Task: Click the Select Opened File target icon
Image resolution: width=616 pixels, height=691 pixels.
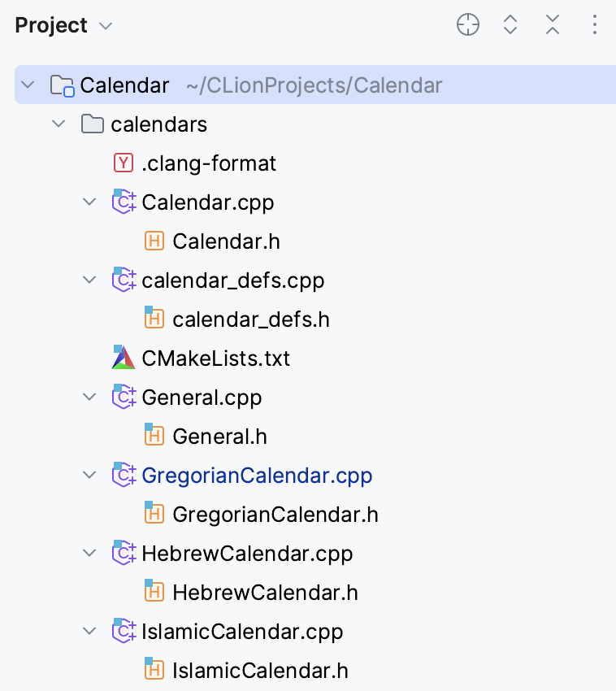Action: coord(468,25)
